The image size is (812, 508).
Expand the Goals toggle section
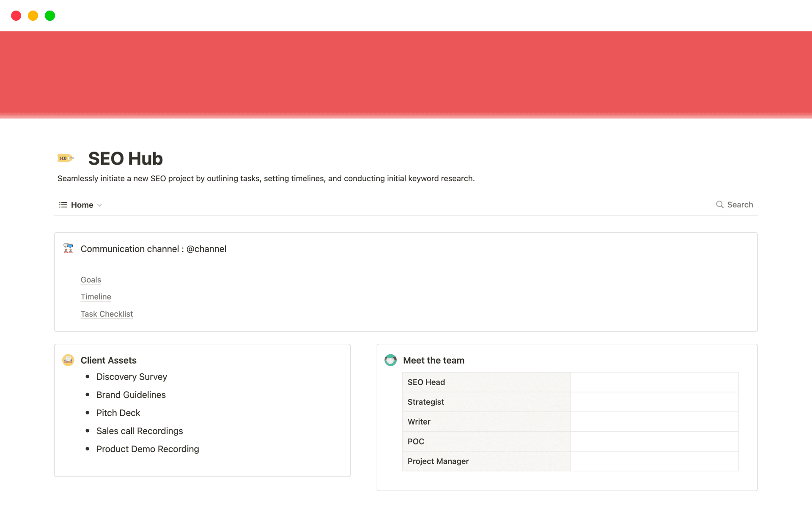coord(91,280)
